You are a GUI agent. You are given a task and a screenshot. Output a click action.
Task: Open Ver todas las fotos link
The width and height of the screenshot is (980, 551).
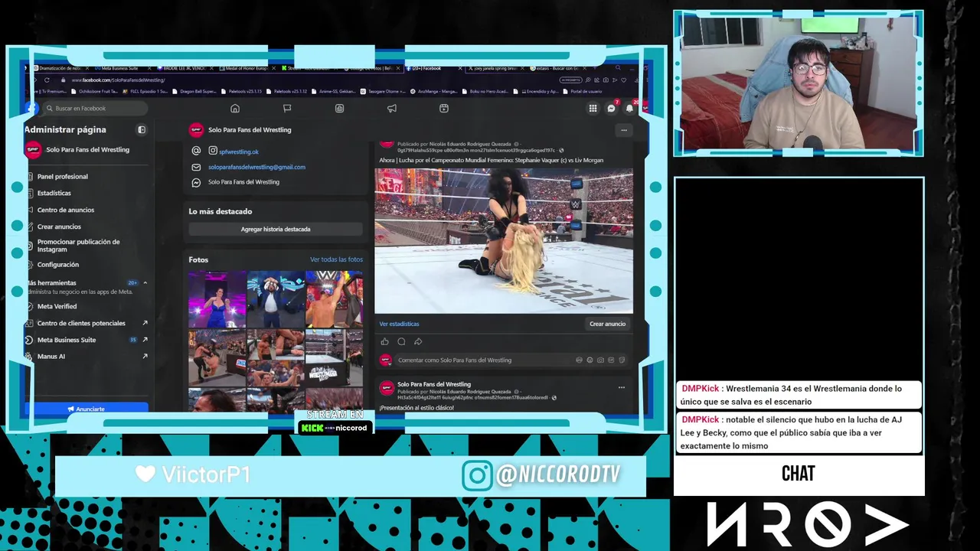click(336, 259)
